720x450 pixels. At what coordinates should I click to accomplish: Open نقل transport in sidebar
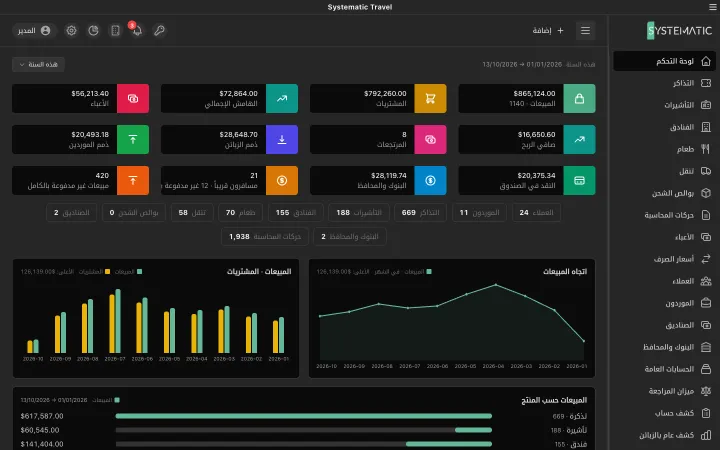click(x=664, y=171)
